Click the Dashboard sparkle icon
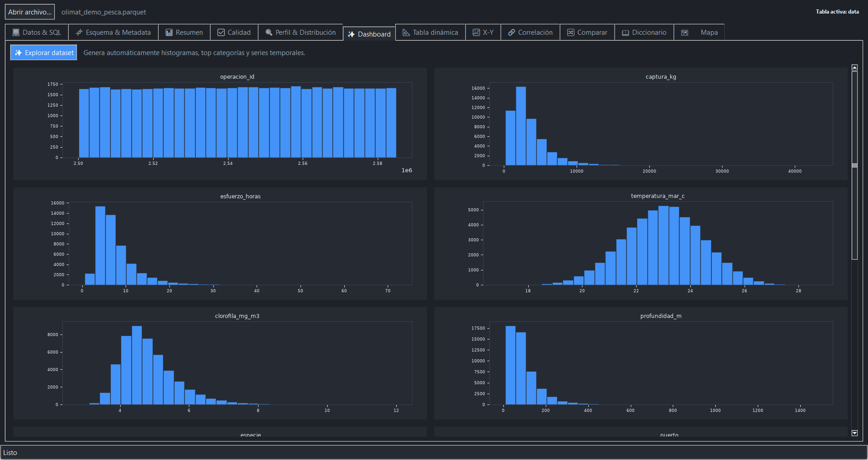This screenshot has width=868, height=460. [351, 34]
